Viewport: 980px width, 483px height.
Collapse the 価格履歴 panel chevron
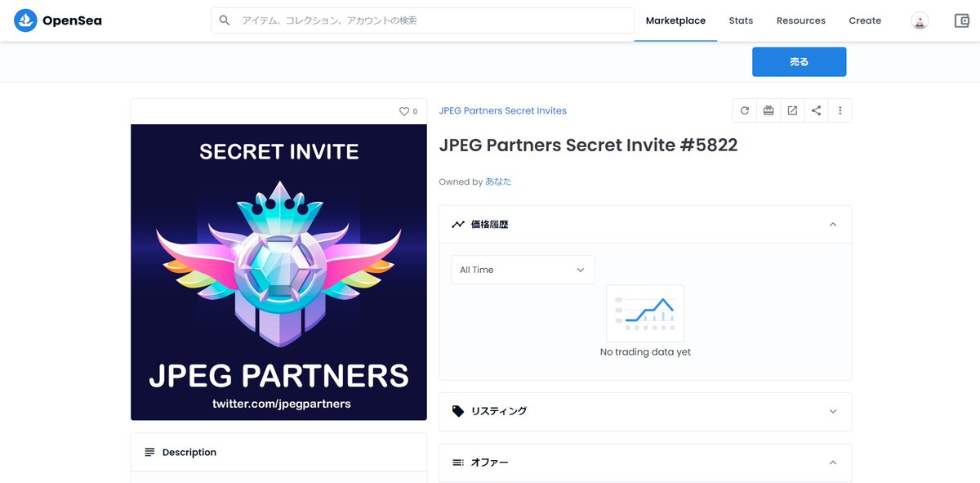pos(833,224)
